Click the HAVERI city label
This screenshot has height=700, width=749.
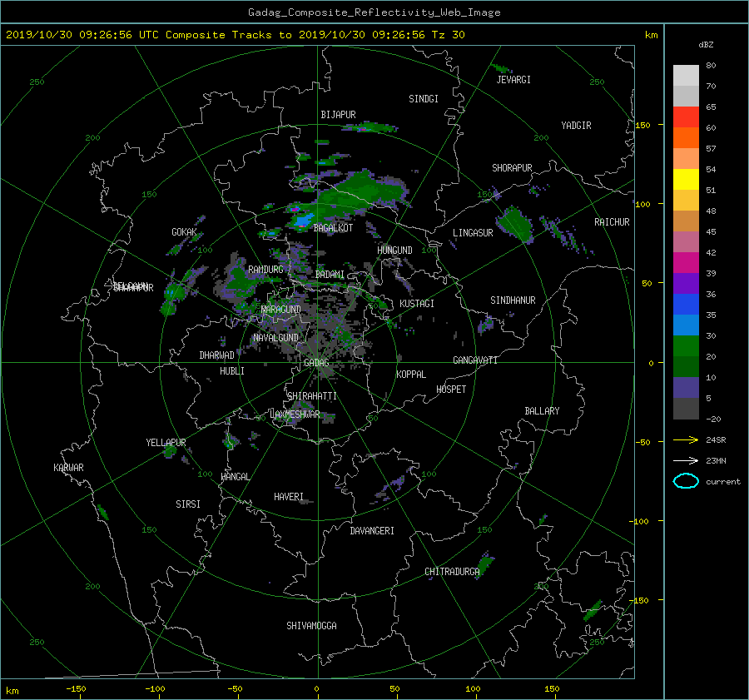tap(289, 497)
